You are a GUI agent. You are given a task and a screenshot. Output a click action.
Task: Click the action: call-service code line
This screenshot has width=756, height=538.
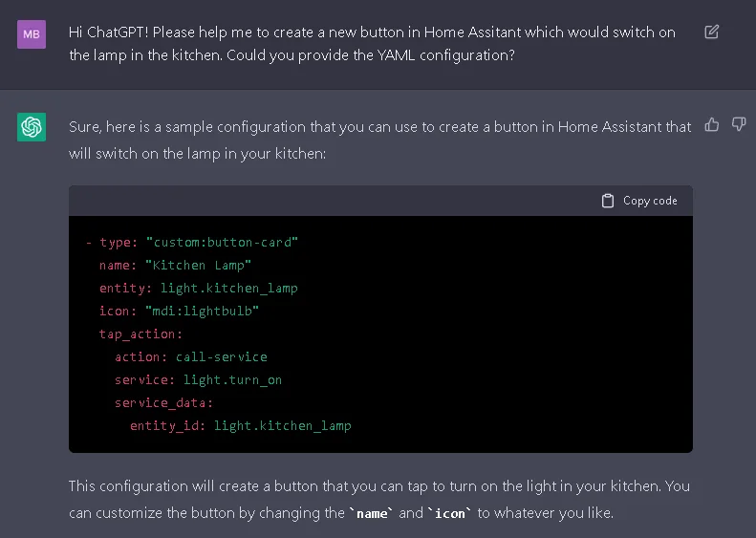(191, 356)
